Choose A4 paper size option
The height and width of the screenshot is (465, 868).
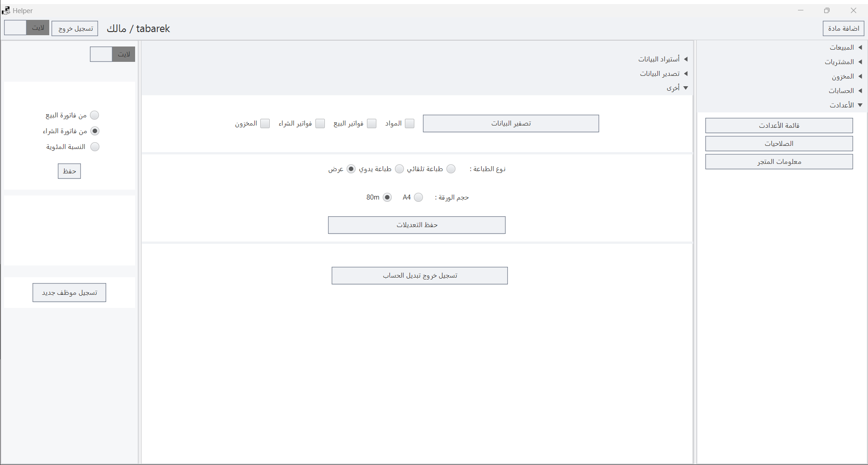(x=418, y=197)
